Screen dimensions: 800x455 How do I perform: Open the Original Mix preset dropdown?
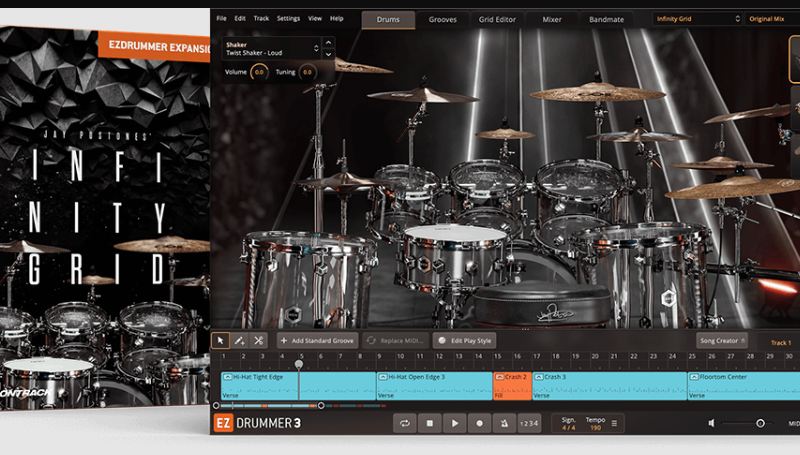pyautogui.click(x=772, y=19)
